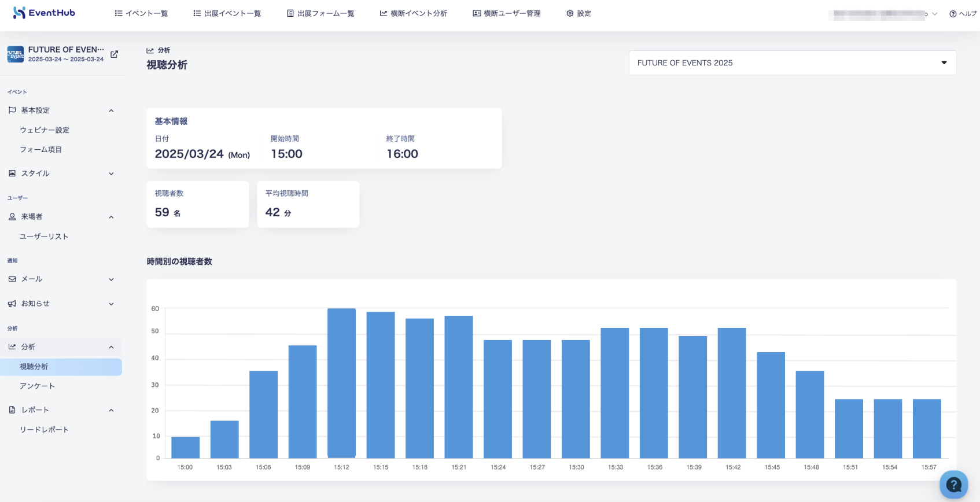Image resolution: width=980 pixels, height=502 pixels.
Task: Open the イベント一覧 menu
Action: 141,13
